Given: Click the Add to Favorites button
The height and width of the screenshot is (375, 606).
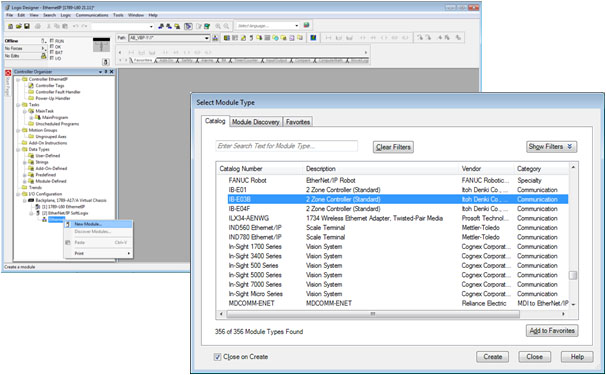Looking at the screenshot, I should point(552,331).
